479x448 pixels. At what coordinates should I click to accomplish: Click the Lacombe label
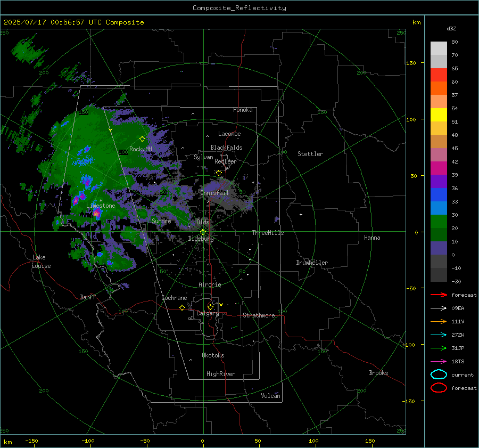click(229, 134)
